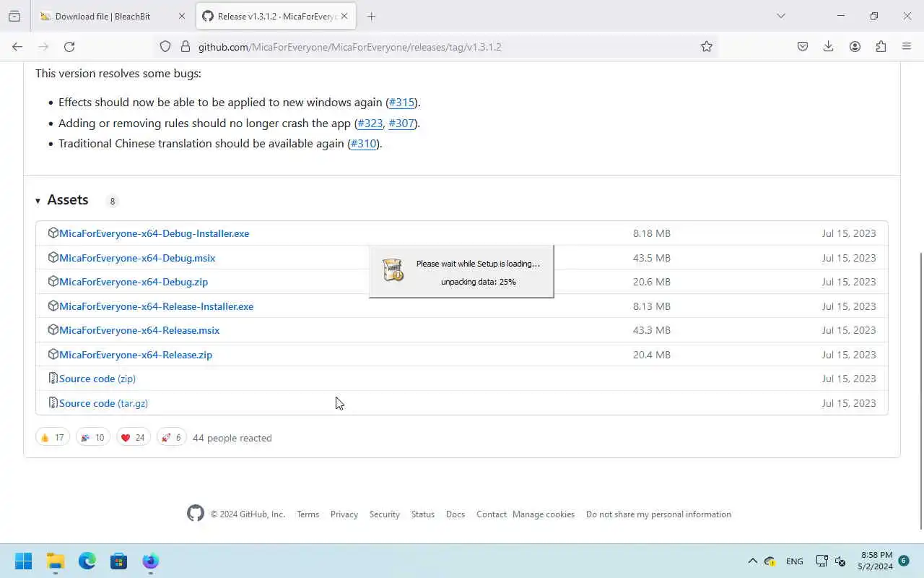Click package icon beside Debug-Installer.exe
Screen dimensions: 924x578
[53, 233]
